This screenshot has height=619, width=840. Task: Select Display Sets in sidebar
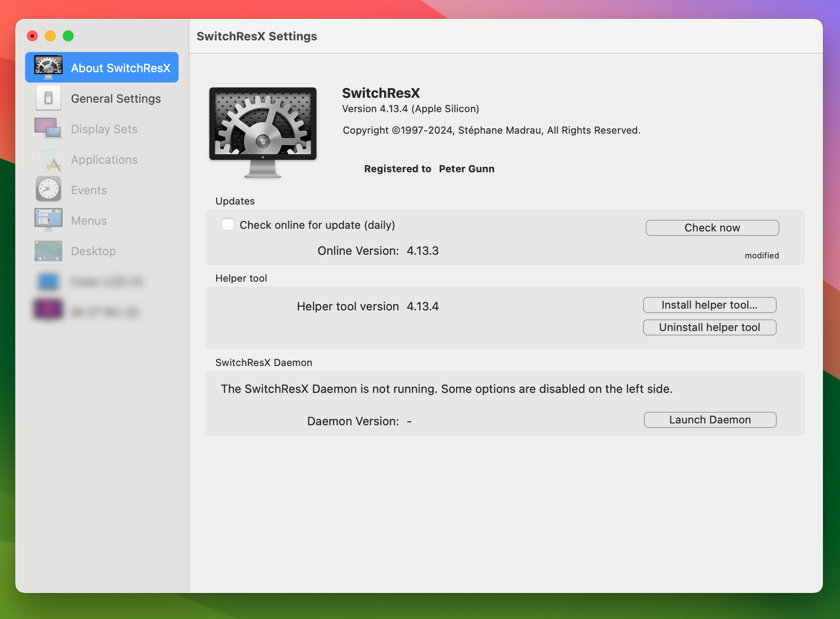102,129
